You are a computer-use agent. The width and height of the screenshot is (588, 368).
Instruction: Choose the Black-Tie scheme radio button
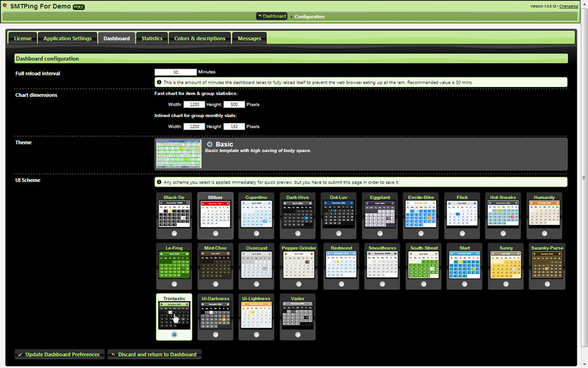pyautogui.click(x=174, y=234)
